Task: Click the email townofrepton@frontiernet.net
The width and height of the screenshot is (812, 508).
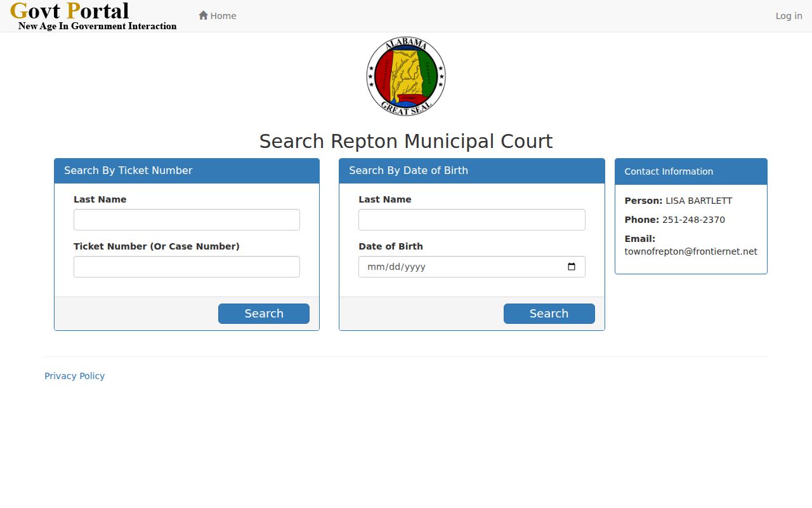Action: [x=691, y=251]
